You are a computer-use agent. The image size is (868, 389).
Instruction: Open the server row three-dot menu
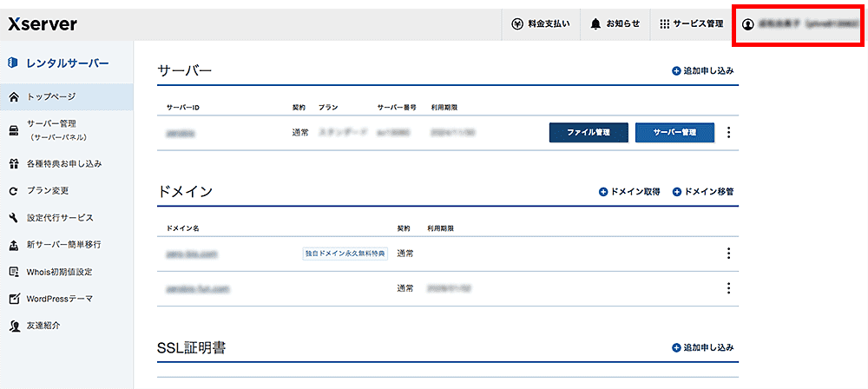coord(728,133)
